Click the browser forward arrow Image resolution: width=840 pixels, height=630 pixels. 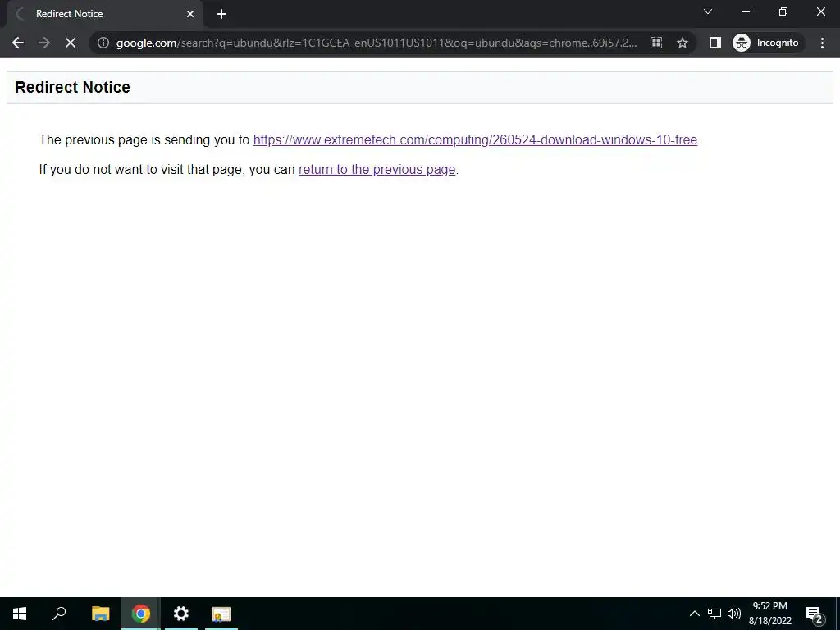click(44, 43)
